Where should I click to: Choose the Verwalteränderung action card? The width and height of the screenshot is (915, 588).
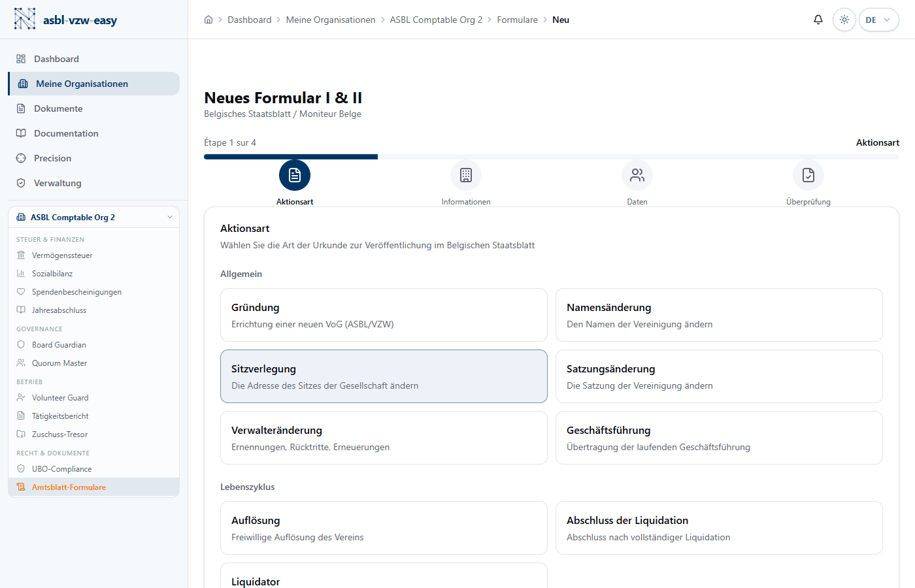pyautogui.click(x=384, y=438)
